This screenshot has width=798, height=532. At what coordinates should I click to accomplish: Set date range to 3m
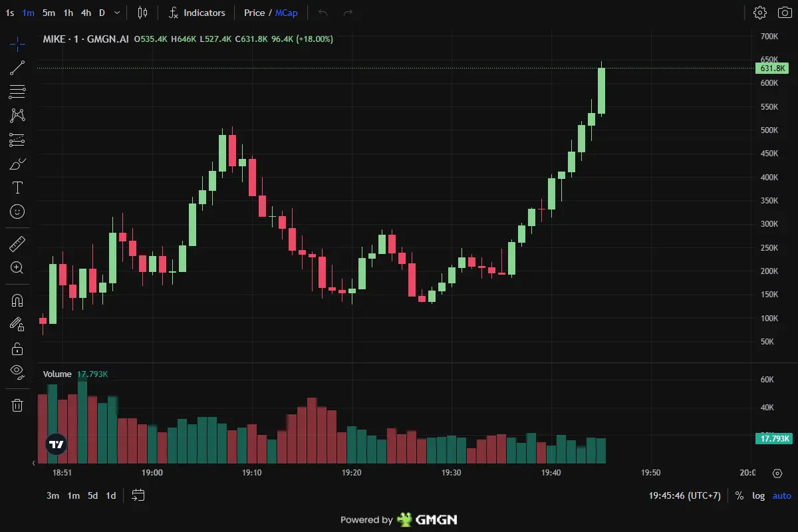(x=53, y=495)
